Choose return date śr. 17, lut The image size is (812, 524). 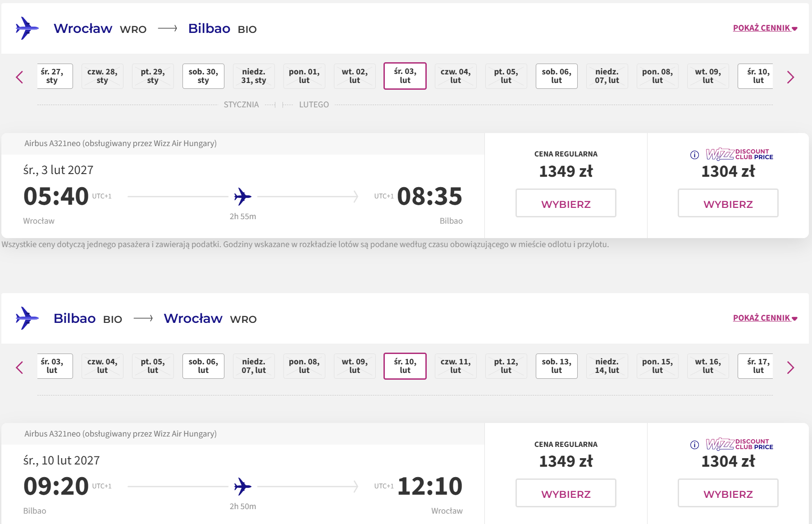(x=756, y=366)
